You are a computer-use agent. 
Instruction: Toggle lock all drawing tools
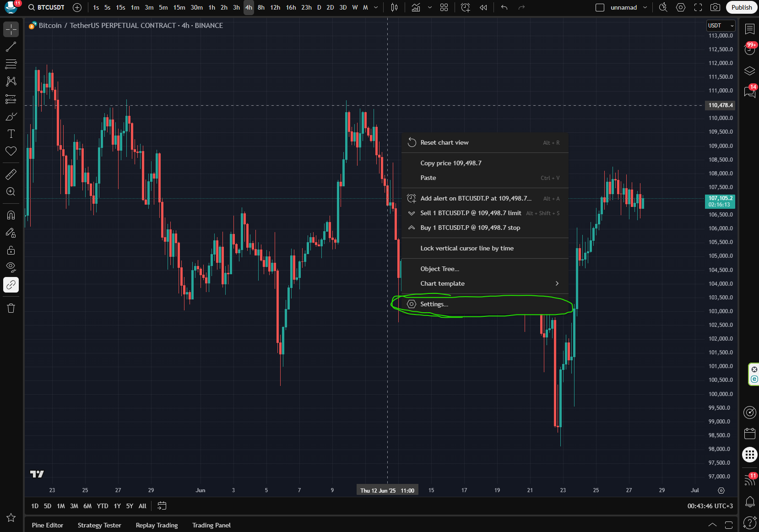tap(11, 250)
